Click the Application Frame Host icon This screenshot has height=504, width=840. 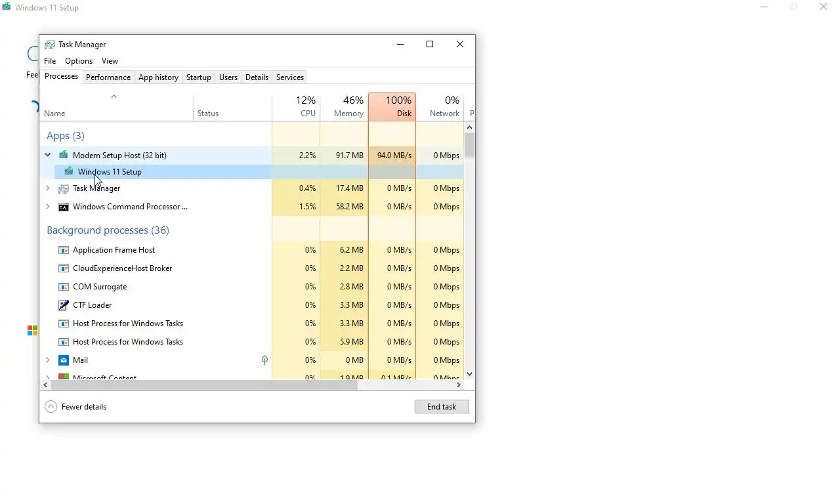(64, 250)
